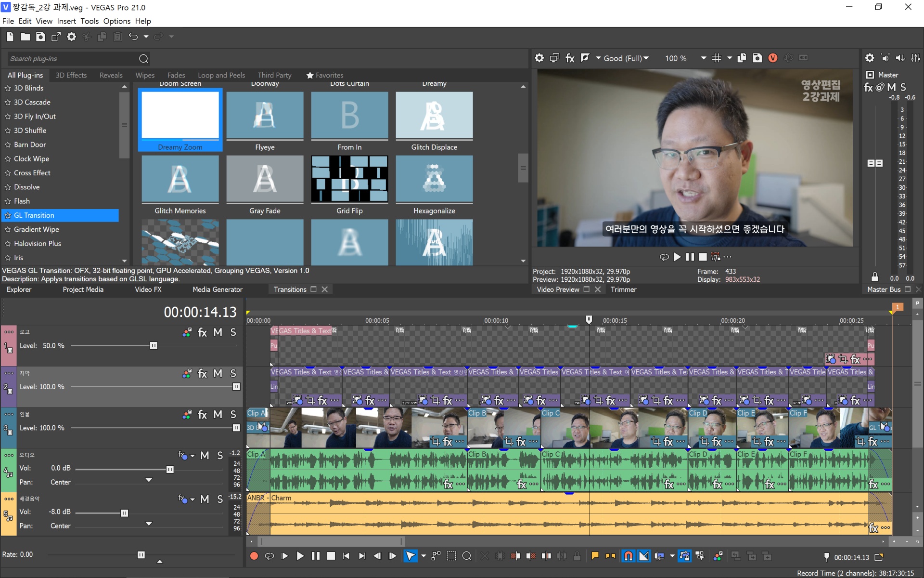Show Loop and Peels transitions
Viewport: 924px width, 578px height.
(x=221, y=75)
